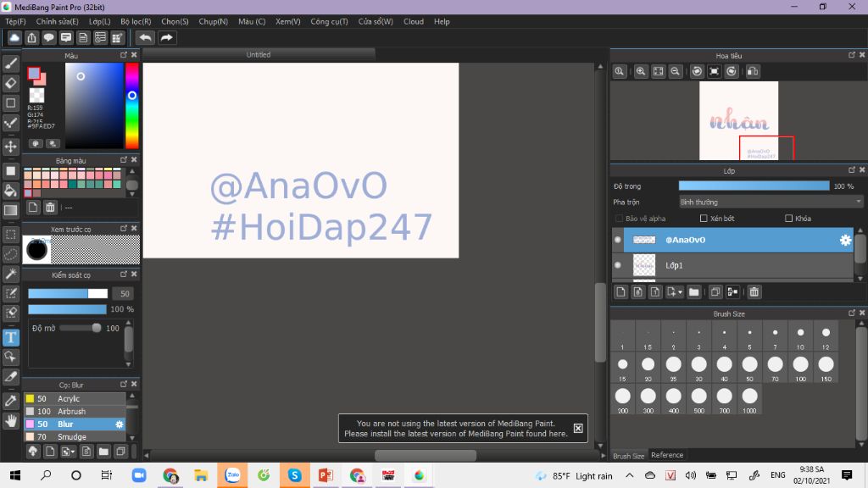Open the Cloud menu
868x488 pixels.
(x=414, y=21)
